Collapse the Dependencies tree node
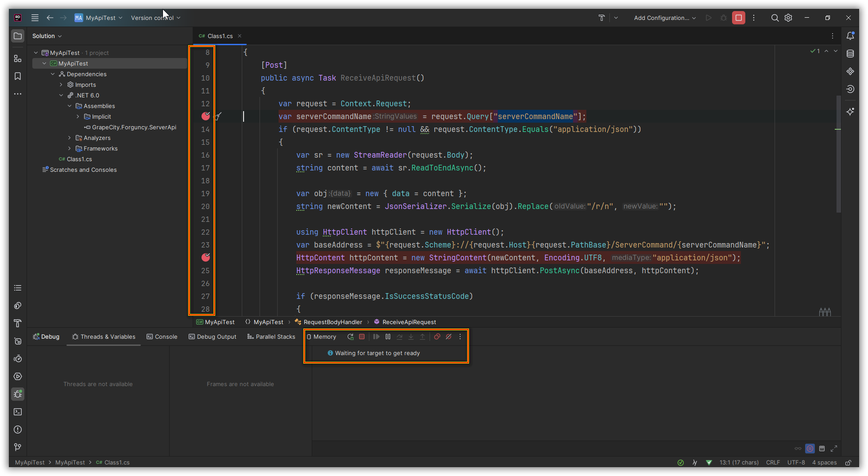This screenshot has height=476, width=868. [x=53, y=74]
